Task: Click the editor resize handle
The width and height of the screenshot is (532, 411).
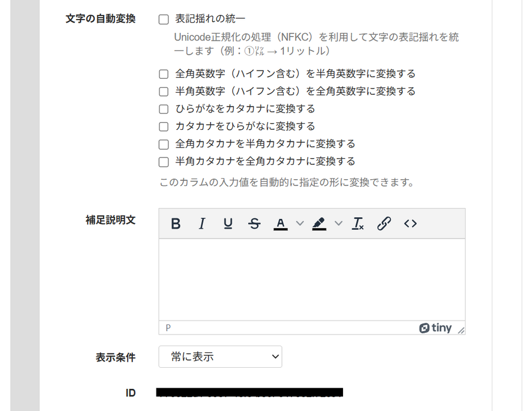Action: [x=461, y=330]
